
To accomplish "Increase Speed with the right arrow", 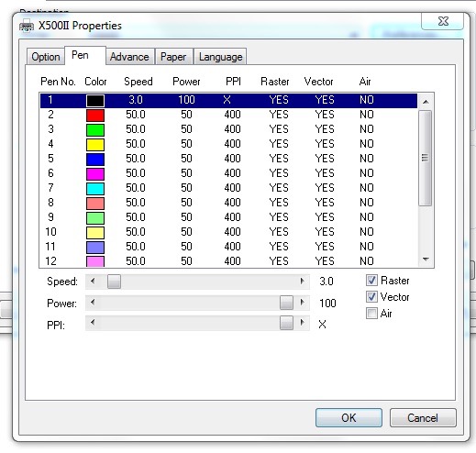I will 303,281.
